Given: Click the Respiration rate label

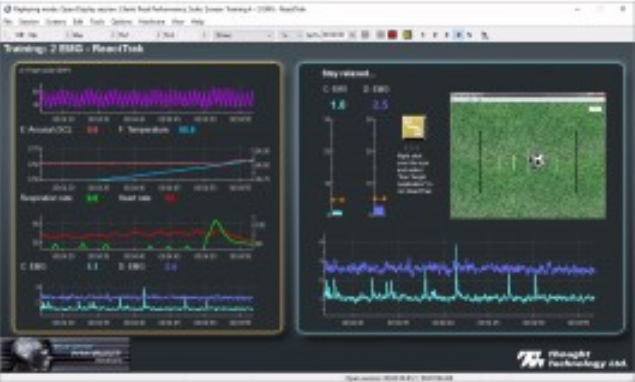Looking at the screenshot, I should [x=46, y=198].
